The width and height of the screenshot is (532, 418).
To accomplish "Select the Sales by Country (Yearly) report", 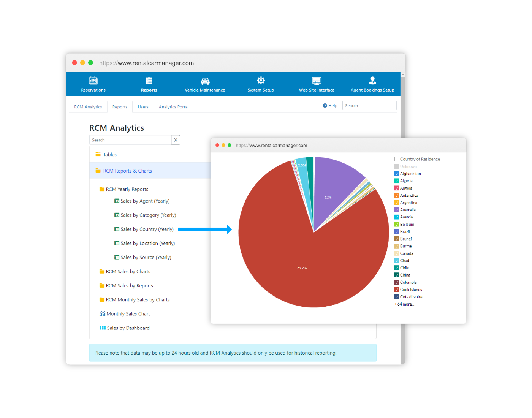I will (147, 229).
